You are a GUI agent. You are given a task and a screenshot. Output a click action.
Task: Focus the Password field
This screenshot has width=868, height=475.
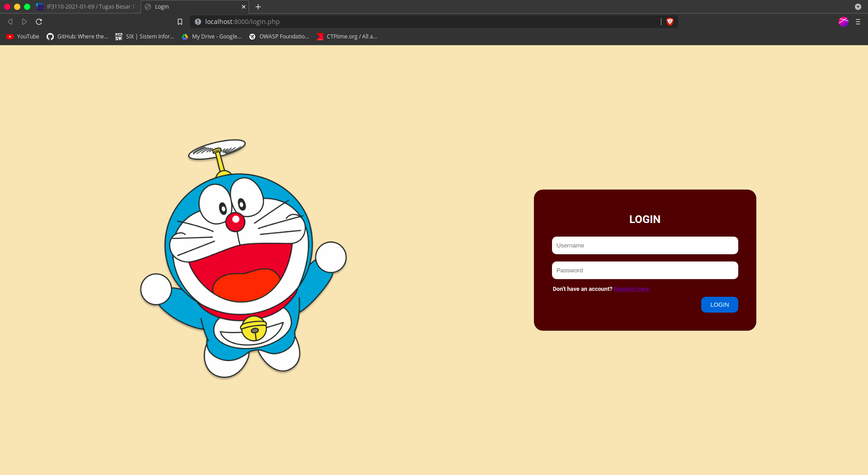click(645, 270)
